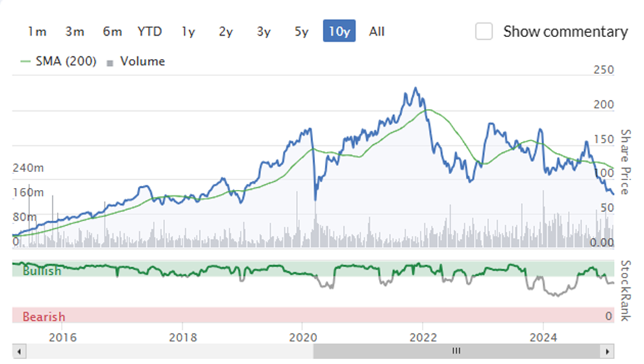Screen dimensions: 644x364
Task: Select the 2y time range
Action: point(226,32)
